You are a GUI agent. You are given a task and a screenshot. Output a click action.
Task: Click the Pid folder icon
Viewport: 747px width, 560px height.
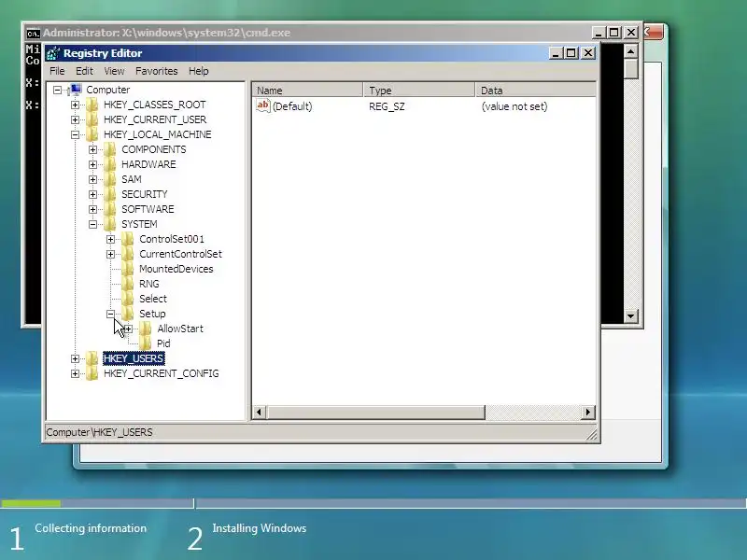(x=146, y=343)
